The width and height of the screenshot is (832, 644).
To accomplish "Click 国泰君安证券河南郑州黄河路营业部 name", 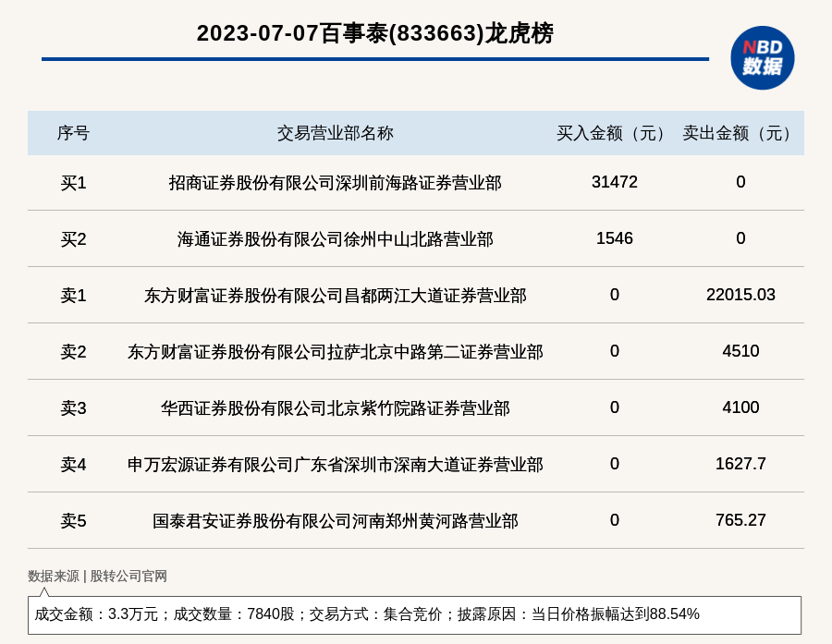I will (x=336, y=521).
